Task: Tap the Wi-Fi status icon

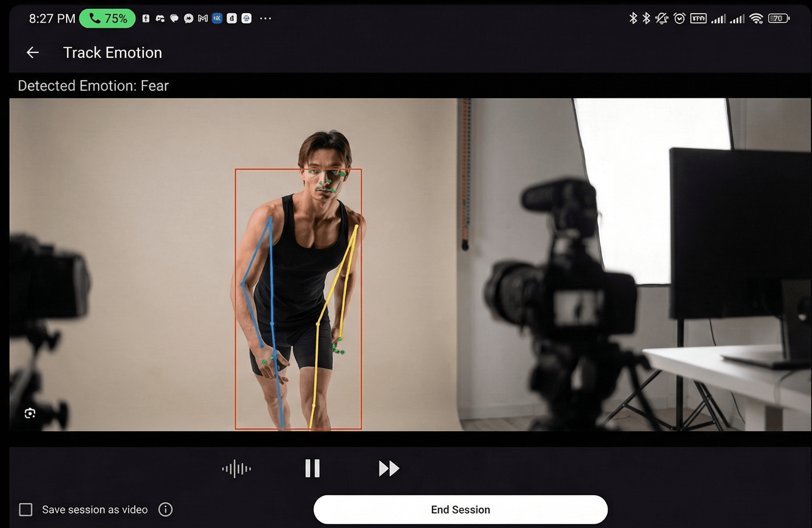Action: (x=756, y=18)
